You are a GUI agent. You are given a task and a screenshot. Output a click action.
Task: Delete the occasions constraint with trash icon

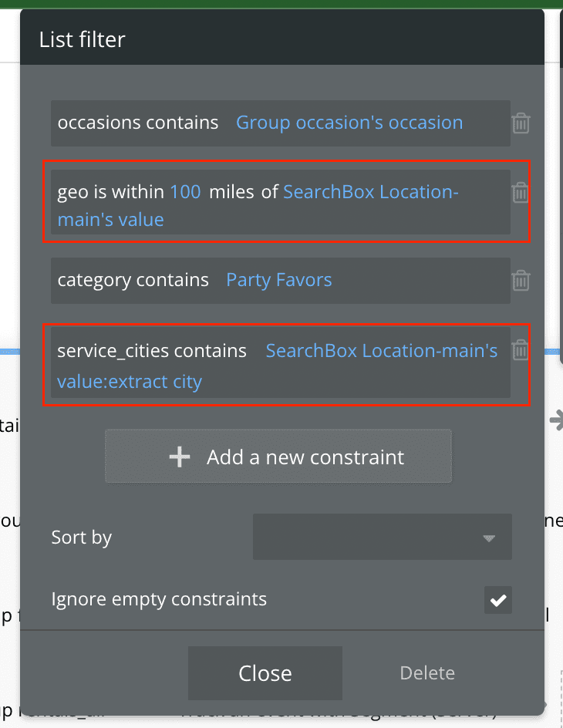pos(521,123)
